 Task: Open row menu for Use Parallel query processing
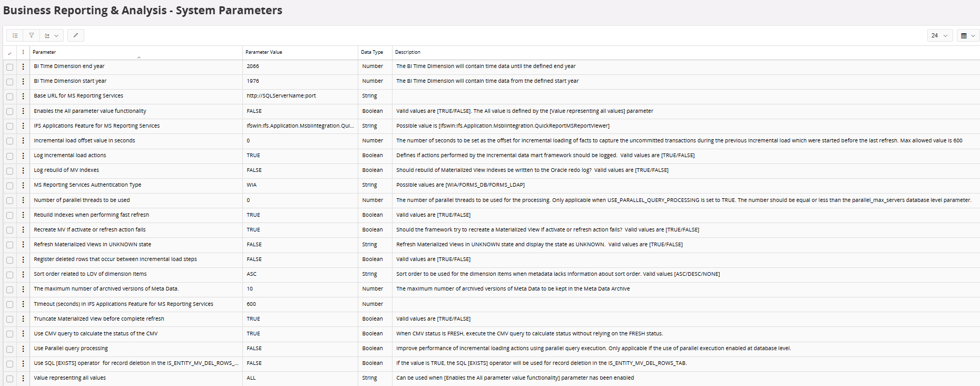23,349
